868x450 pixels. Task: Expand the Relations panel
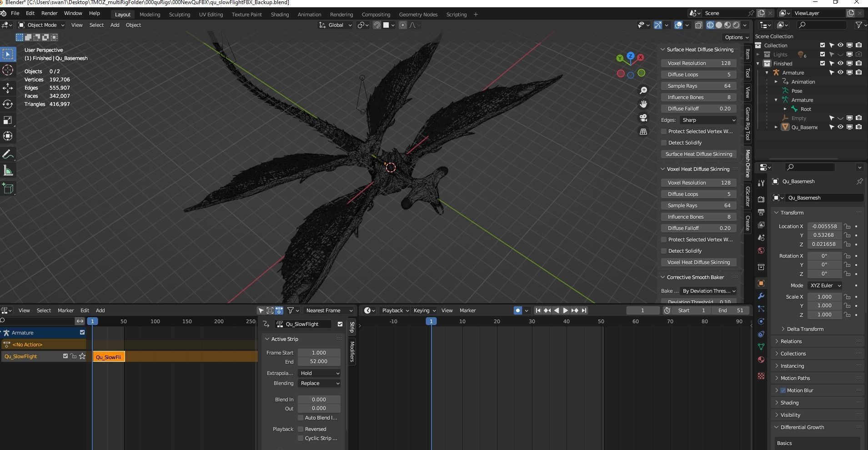click(x=791, y=341)
